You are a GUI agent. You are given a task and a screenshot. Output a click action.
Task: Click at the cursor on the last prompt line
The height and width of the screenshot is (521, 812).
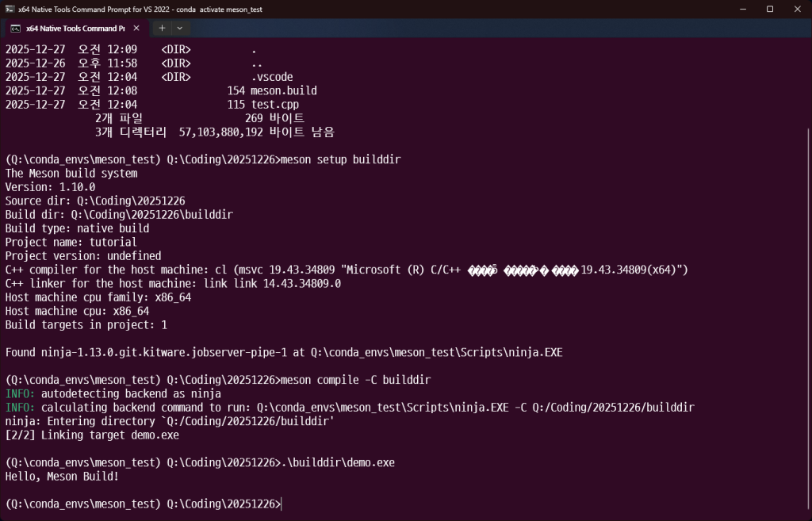(x=282, y=504)
